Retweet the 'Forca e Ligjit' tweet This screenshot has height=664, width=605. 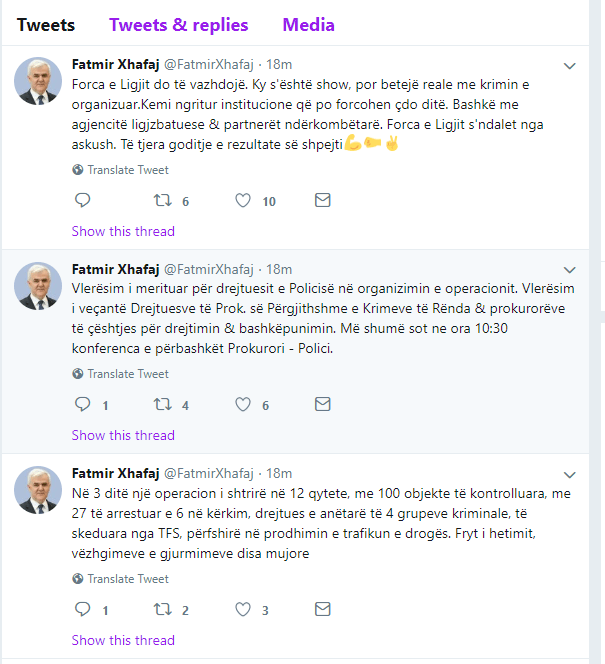161,201
